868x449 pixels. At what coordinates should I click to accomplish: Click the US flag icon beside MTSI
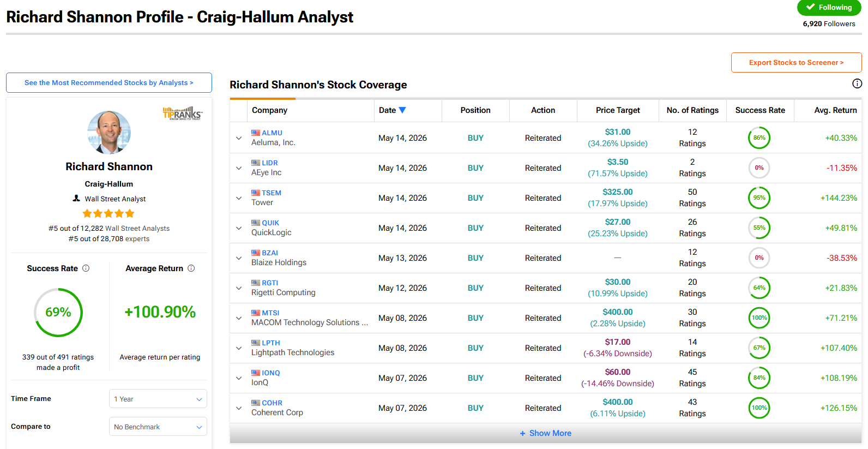(256, 313)
